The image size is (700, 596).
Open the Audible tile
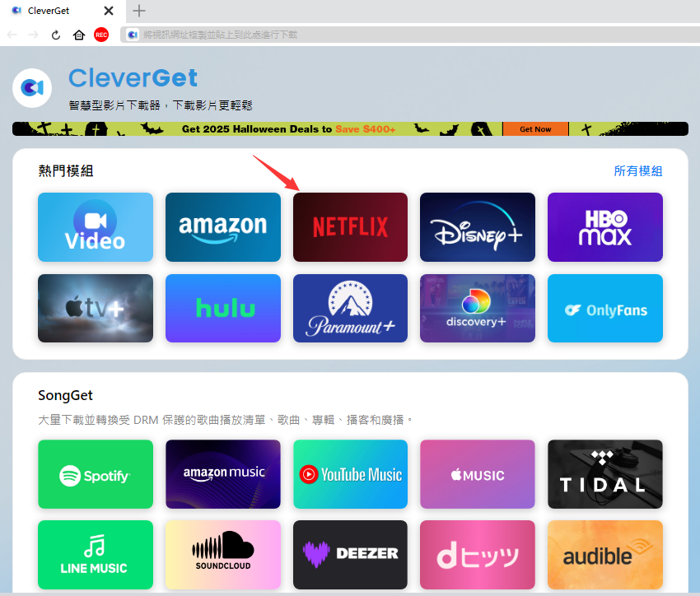605,555
